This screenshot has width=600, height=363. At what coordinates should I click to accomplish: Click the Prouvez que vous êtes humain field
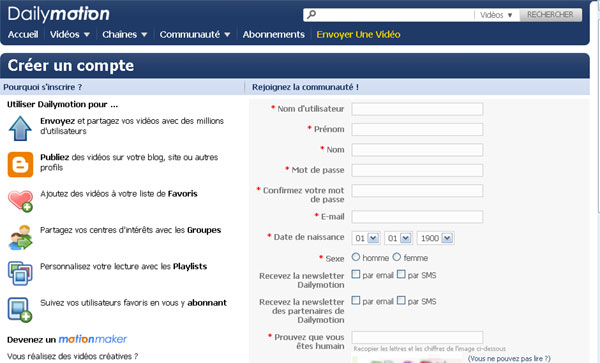(x=417, y=337)
